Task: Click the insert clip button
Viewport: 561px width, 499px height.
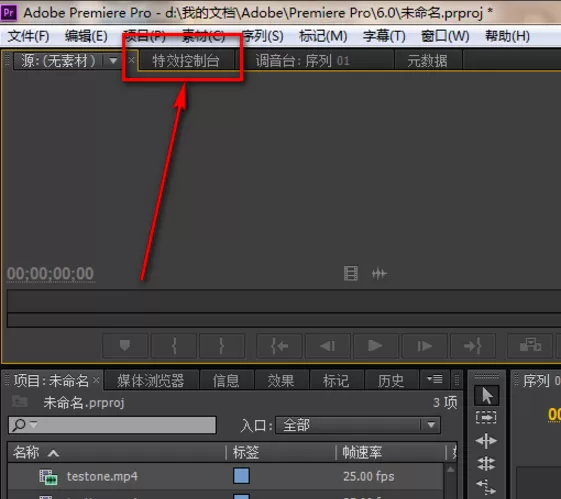Action: [530, 346]
